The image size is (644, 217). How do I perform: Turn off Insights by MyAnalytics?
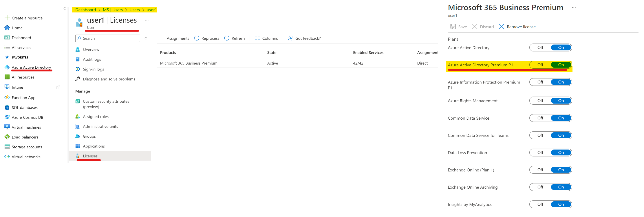click(540, 204)
